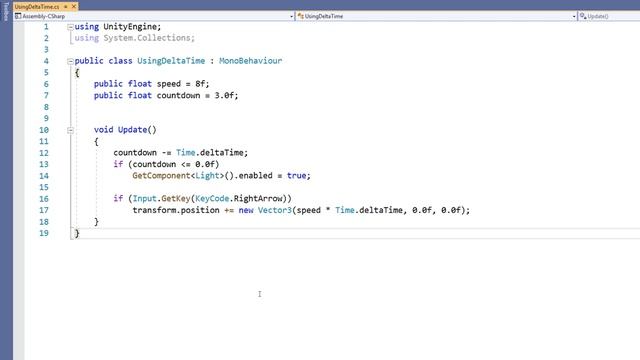Click 'Time.deltaTime' on line 12
640x360 pixels.
click(209, 152)
